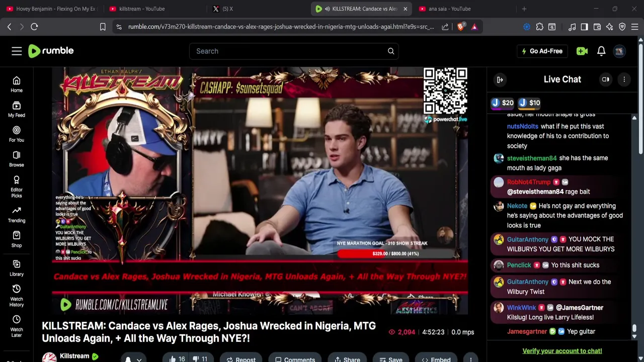
Task: Click the $20 rant chip
Action: coord(503,103)
